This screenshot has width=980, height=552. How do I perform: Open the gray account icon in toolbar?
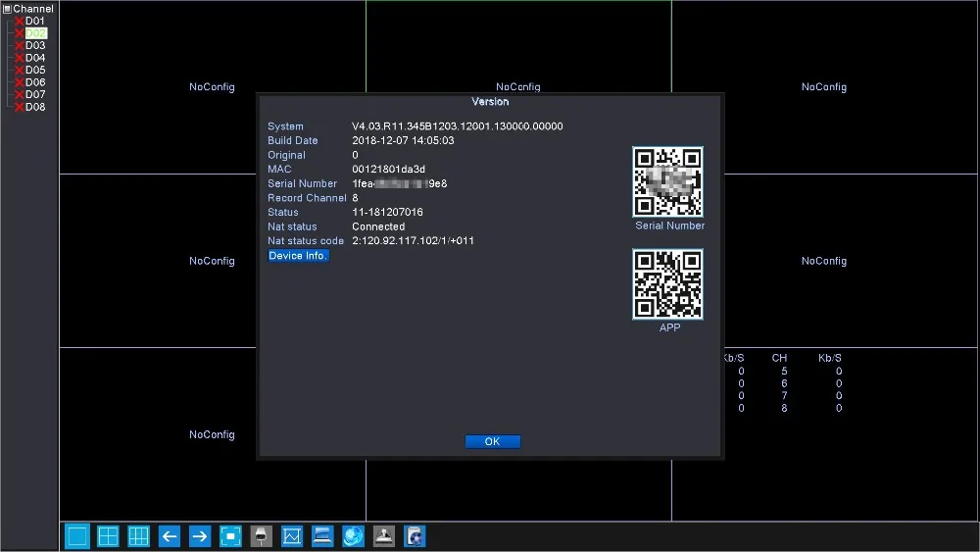pyautogui.click(x=384, y=536)
